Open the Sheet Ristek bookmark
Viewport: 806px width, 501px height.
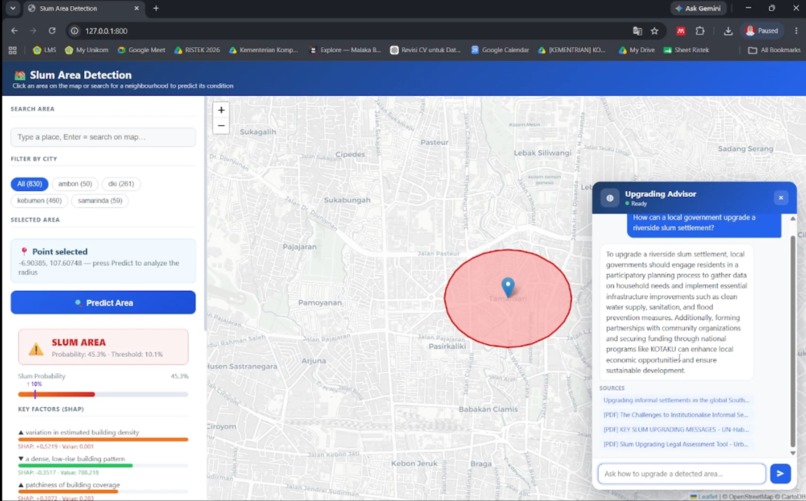[686, 50]
